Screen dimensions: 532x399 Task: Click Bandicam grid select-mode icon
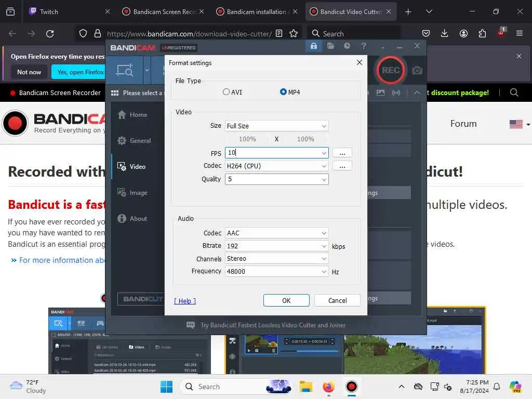pyautogui.click(x=115, y=93)
